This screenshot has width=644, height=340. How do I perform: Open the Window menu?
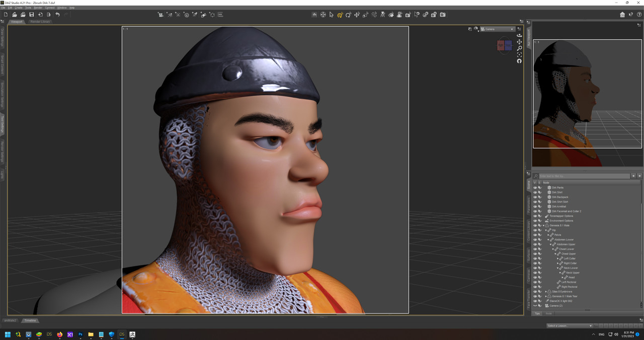click(x=61, y=8)
